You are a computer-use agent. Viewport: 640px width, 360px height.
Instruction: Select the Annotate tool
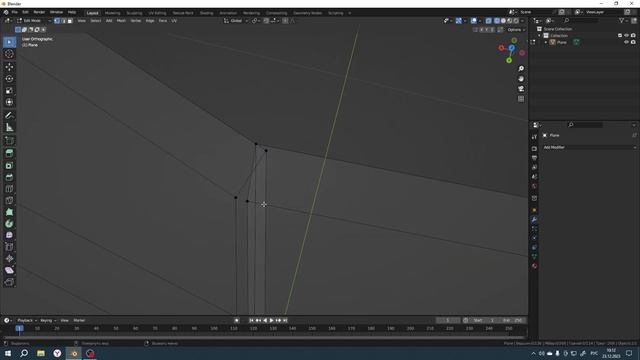(9, 116)
